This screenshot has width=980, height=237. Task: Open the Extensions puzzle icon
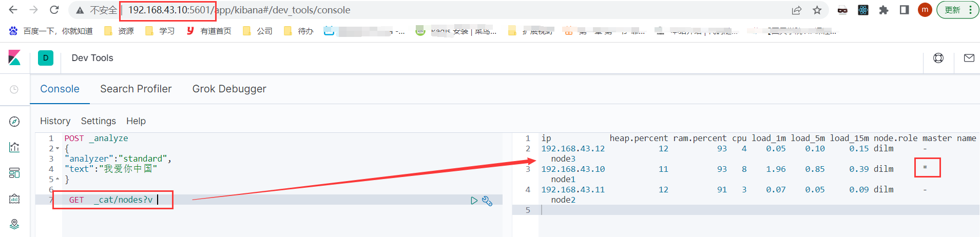click(883, 10)
